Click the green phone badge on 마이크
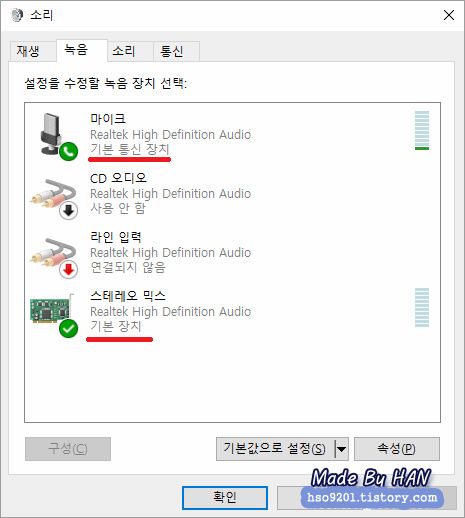 coord(69,152)
